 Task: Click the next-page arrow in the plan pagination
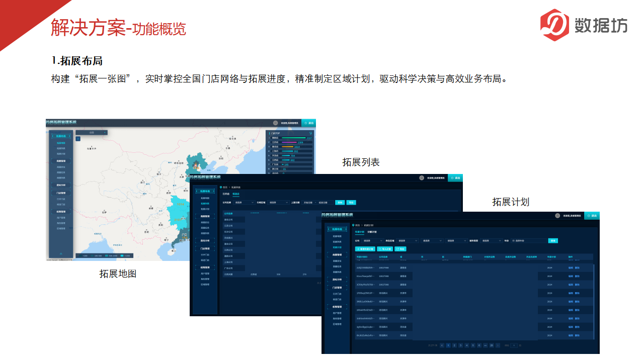(x=498, y=345)
